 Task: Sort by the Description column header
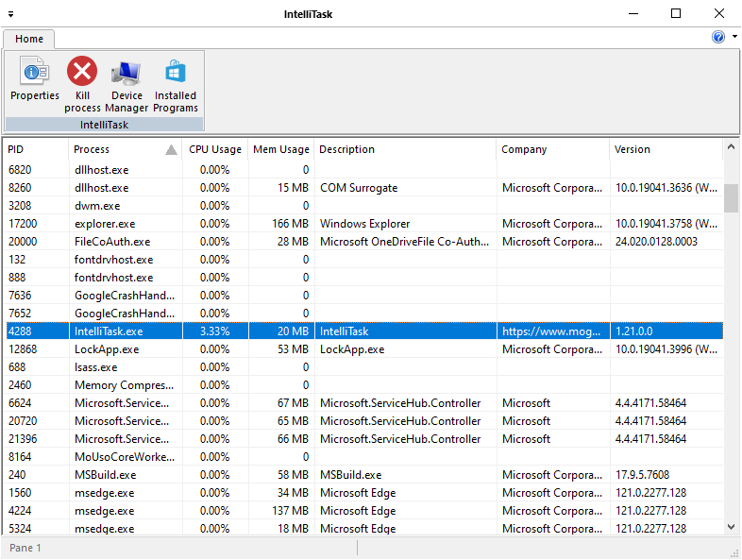point(406,149)
